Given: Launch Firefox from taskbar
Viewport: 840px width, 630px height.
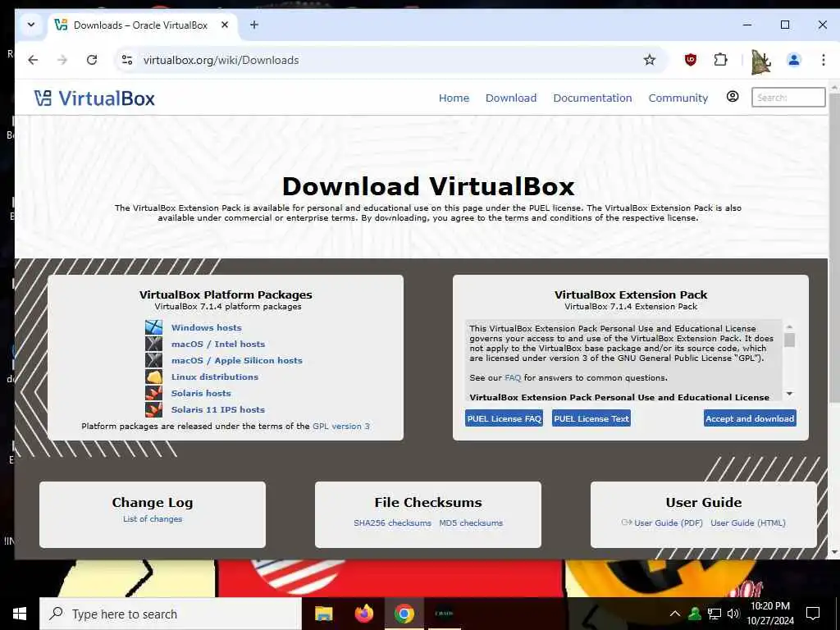Looking at the screenshot, I should (363, 614).
